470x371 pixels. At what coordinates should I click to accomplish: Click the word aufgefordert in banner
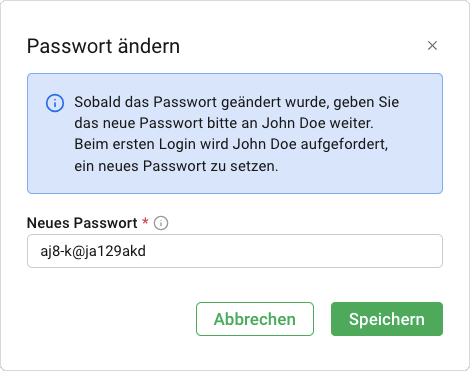344,145
